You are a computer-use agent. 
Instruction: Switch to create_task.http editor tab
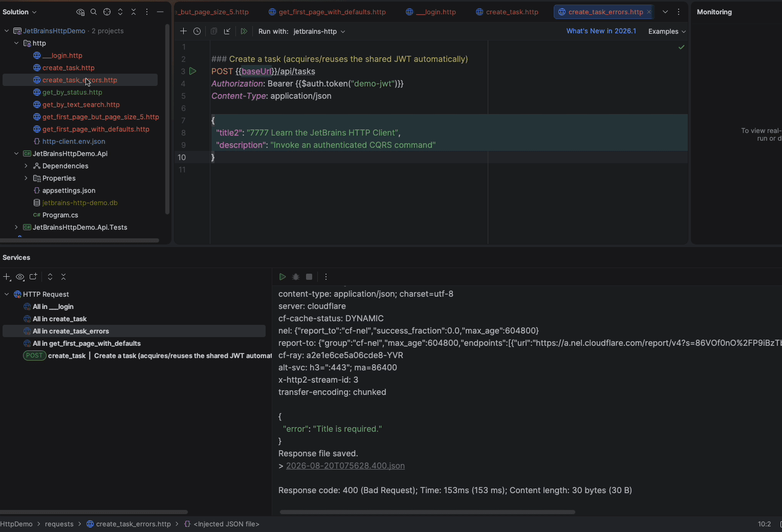tap(507, 12)
